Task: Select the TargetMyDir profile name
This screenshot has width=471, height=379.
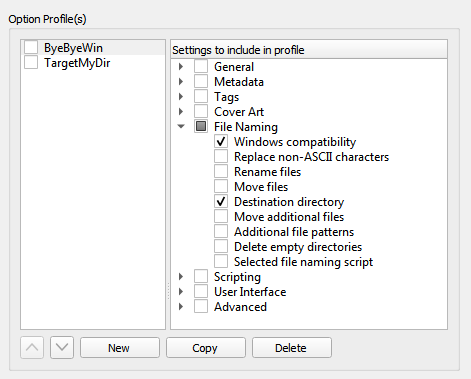Action: [77, 63]
